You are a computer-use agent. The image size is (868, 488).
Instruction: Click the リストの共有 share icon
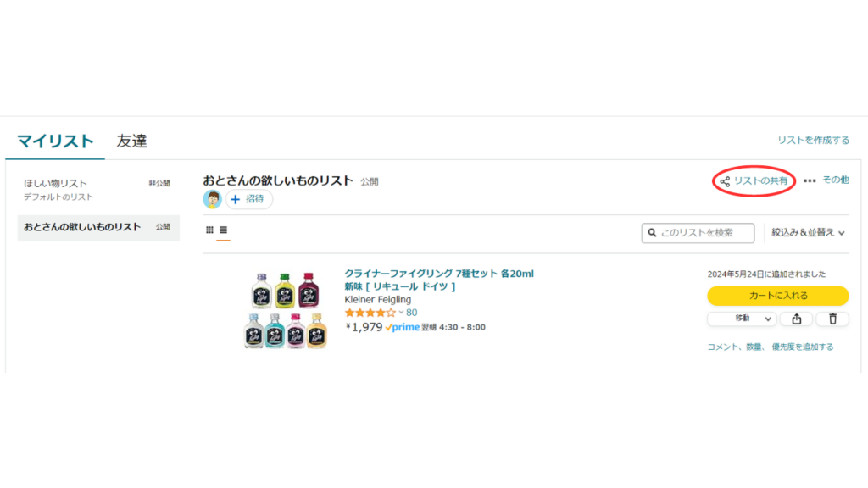(x=725, y=181)
